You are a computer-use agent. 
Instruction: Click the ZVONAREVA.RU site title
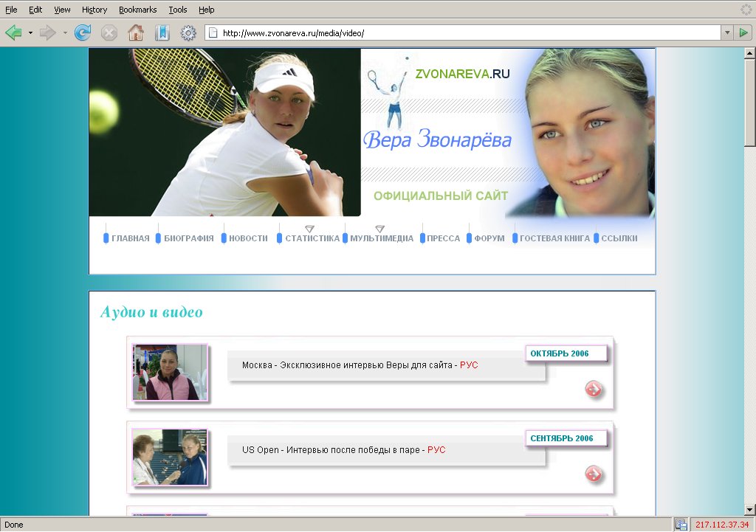tap(462, 74)
